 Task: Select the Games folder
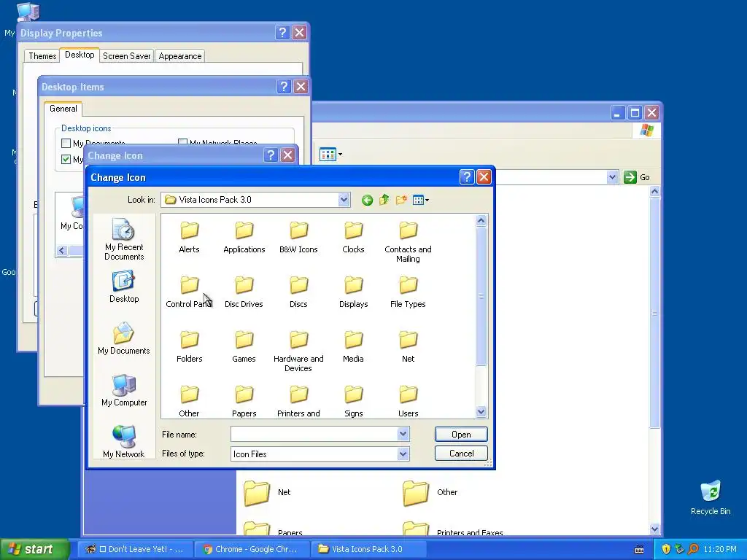[x=244, y=347]
